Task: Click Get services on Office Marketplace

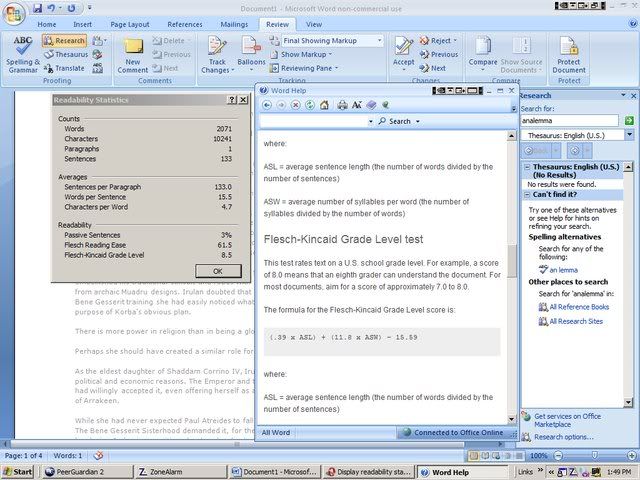Action: 567,420
